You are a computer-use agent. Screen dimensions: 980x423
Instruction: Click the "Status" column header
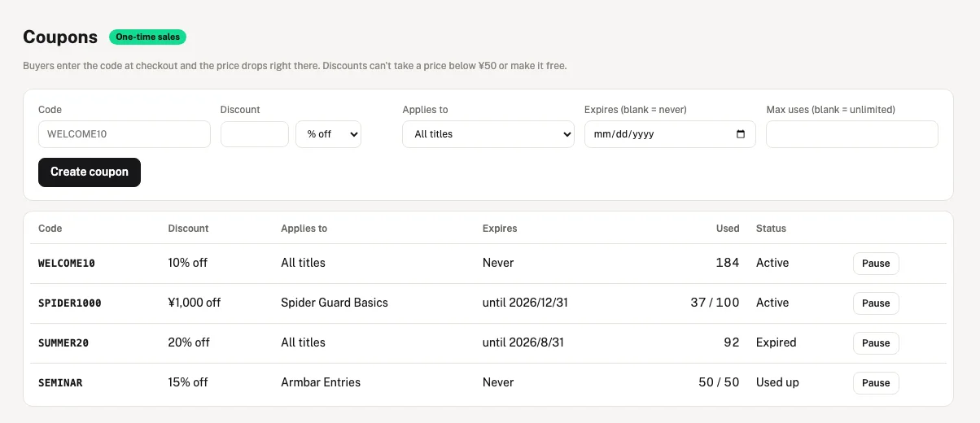click(x=771, y=229)
